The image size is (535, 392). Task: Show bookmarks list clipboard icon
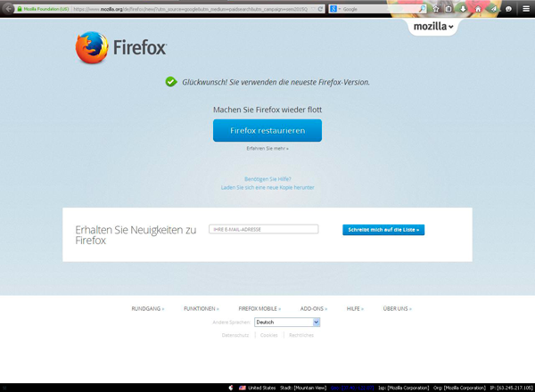click(x=449, y=9)
